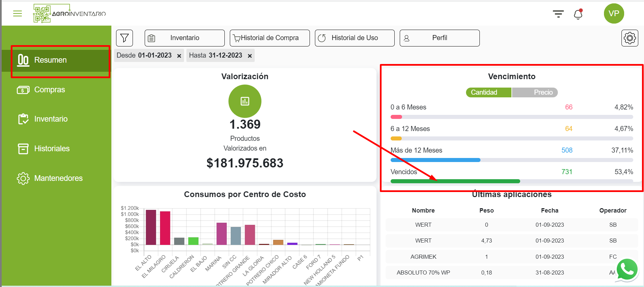Open the notifications bell
This screenshot has width=644, height=287.
pyautogui.click(x=578, y=14)
